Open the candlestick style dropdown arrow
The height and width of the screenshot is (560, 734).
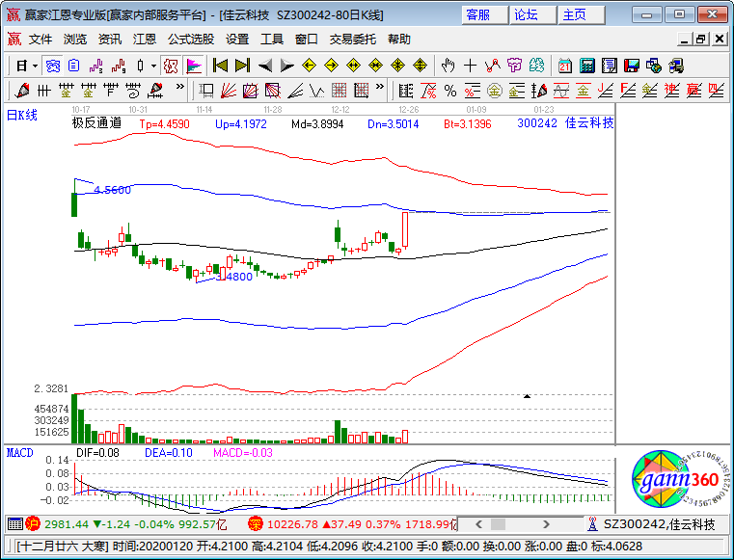click(154, 66)
